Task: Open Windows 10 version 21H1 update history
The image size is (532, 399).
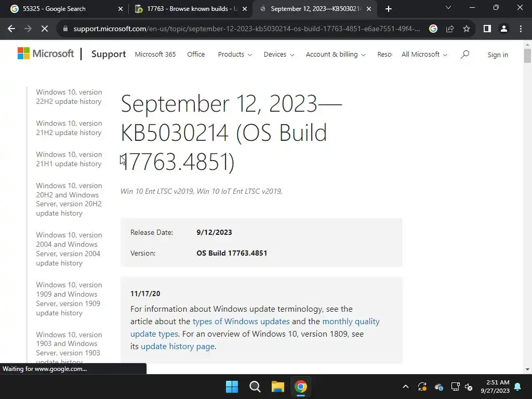Action: click(69, 159)
